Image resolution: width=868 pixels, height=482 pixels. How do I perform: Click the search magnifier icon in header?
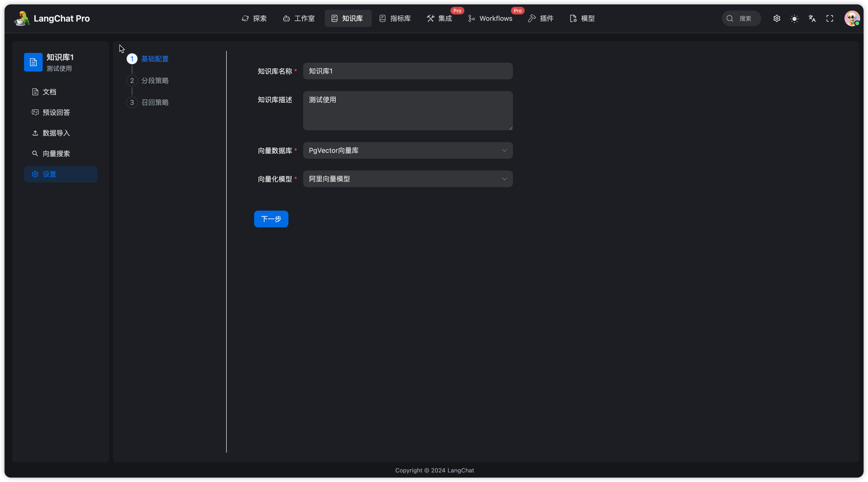pos(730,19)
